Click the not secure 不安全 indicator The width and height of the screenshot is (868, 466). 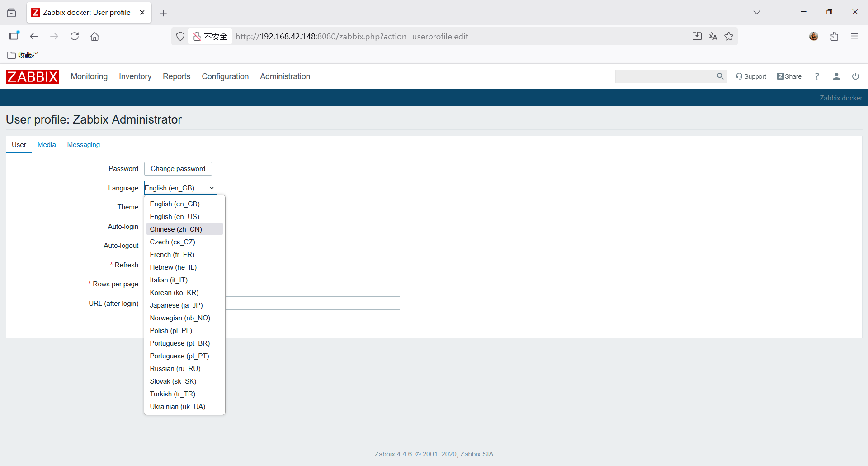pyautogui.click(x=210, y=36)
